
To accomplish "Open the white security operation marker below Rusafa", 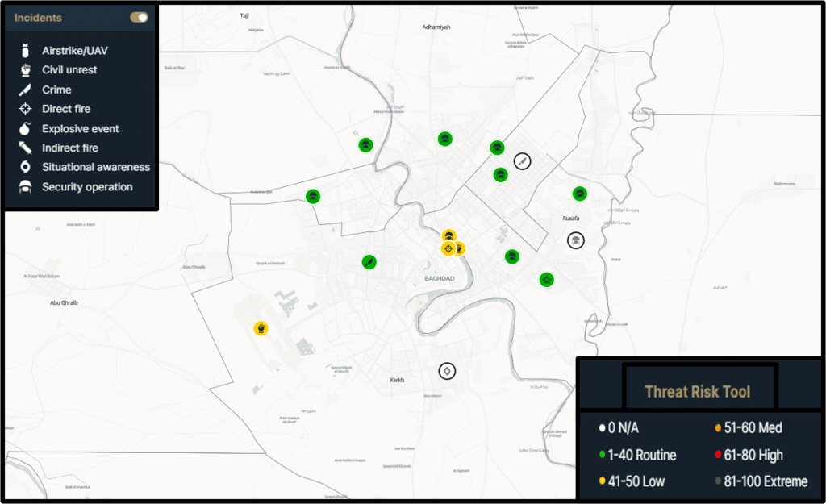I will pyautogui.click(x=575, y=240).
